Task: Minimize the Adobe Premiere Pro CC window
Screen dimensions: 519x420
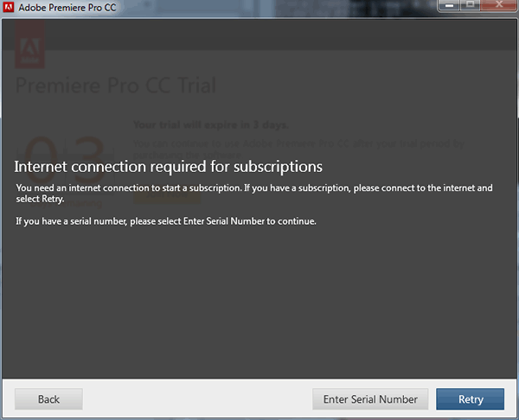Action: click(x=448, y=5)
